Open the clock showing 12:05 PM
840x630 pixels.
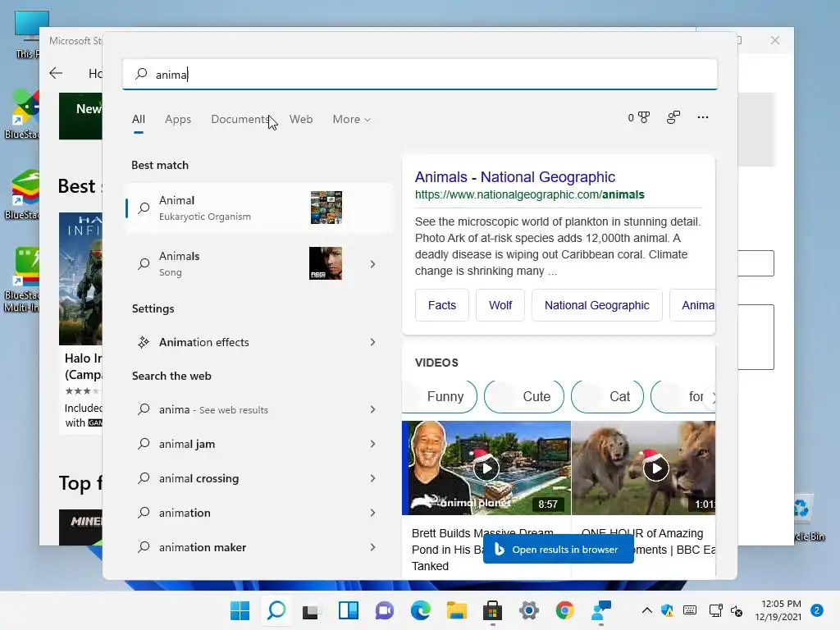[778, 610]
